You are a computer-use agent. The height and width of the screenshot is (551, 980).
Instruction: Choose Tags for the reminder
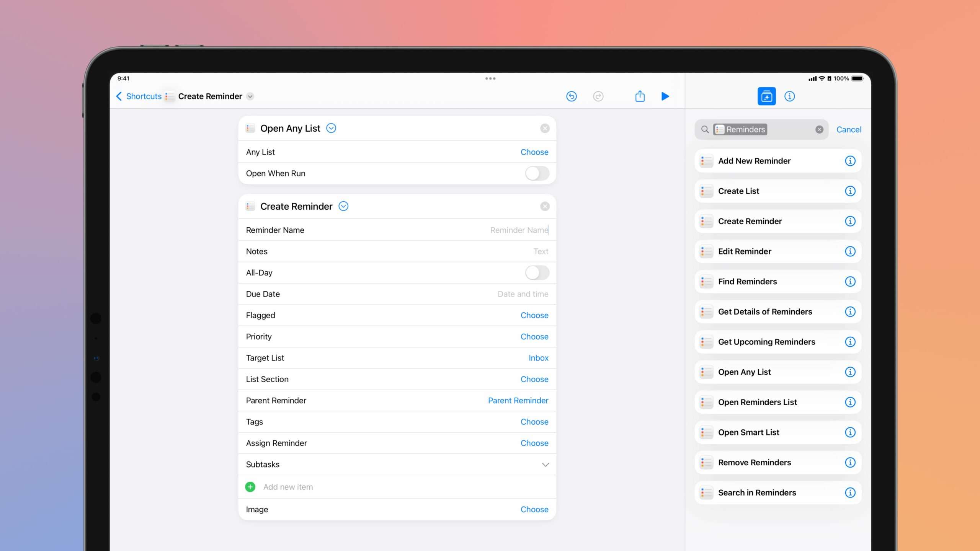click(x=534, y=422)
